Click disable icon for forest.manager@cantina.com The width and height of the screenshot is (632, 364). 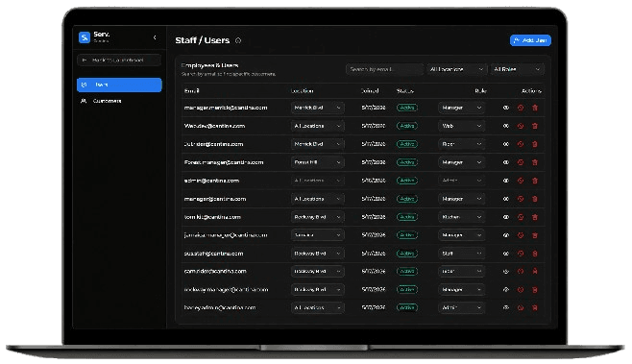pyautogui.click(x=521, y=162)
